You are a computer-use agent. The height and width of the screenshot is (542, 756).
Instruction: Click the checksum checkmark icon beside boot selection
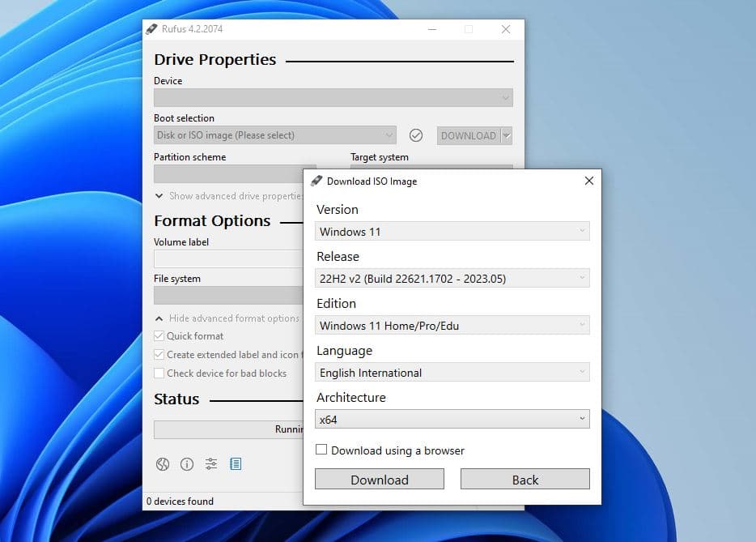click(416, 135)
